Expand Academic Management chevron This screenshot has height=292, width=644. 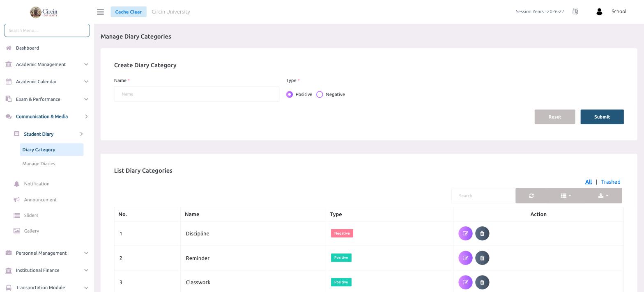coord(86,64)
